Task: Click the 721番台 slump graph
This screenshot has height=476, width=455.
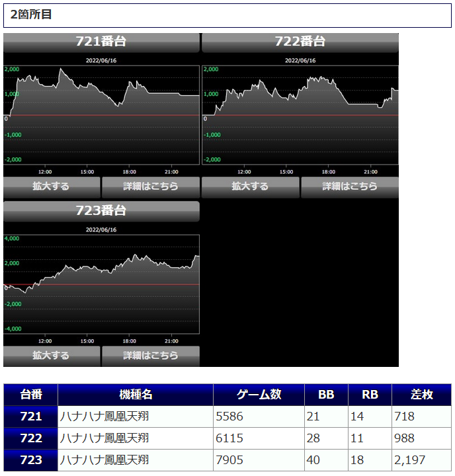Action: click(101, 115)
